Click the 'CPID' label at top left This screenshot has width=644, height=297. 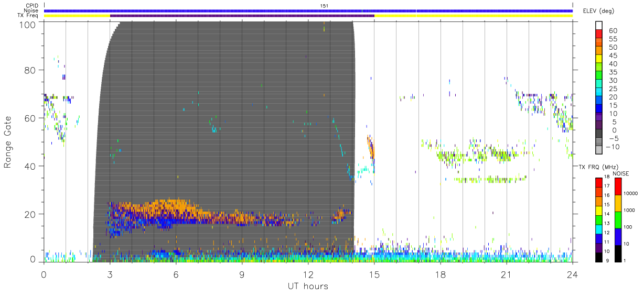pos(31,6)
